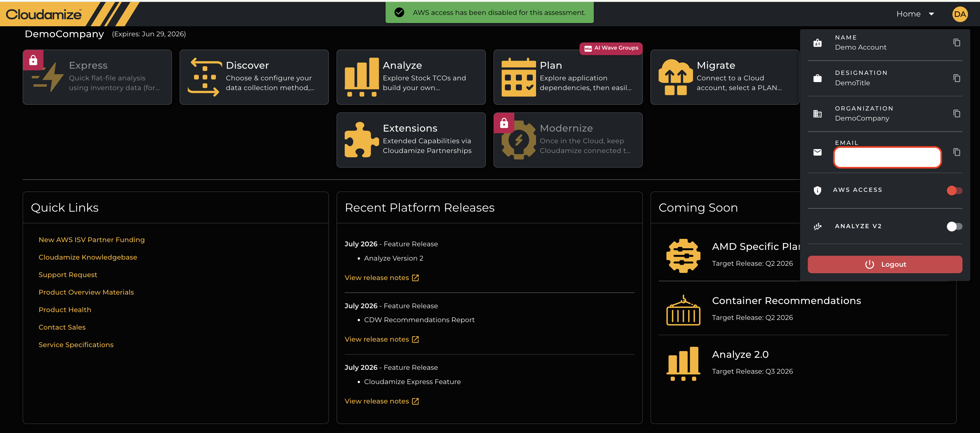Screen dimensions: 980x433
Task: Open New AWS ISV Partner Funding link
Action: 92,240
